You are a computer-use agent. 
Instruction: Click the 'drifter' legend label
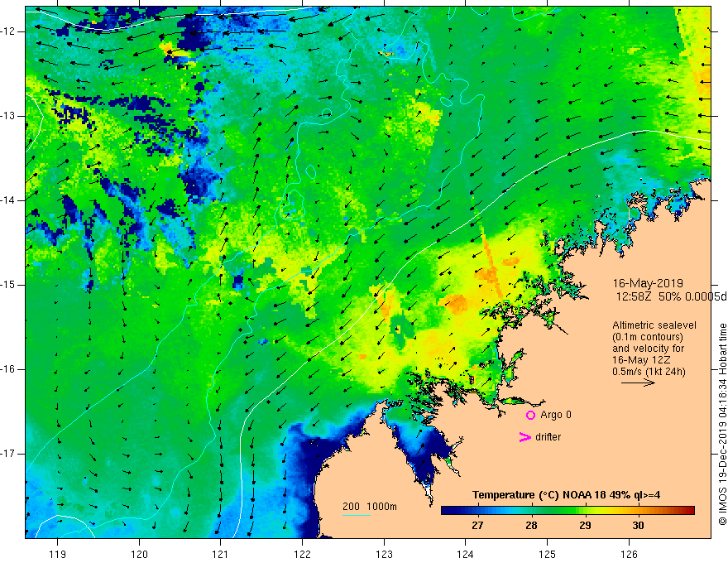coord(548,437)
